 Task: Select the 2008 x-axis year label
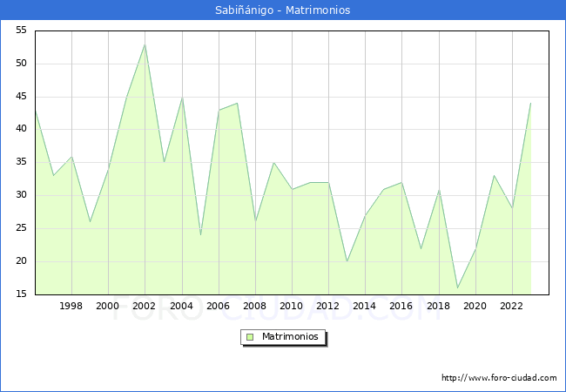coord(254,306)
